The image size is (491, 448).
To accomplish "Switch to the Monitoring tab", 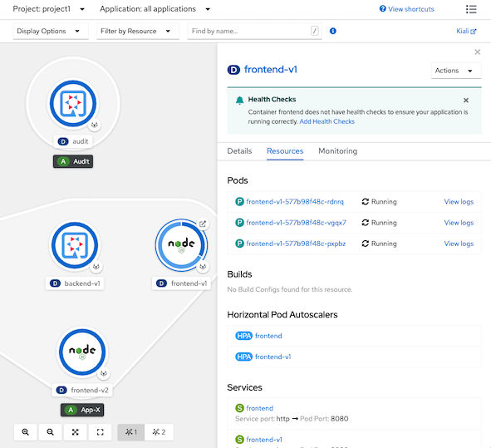I will coord(337,151).
